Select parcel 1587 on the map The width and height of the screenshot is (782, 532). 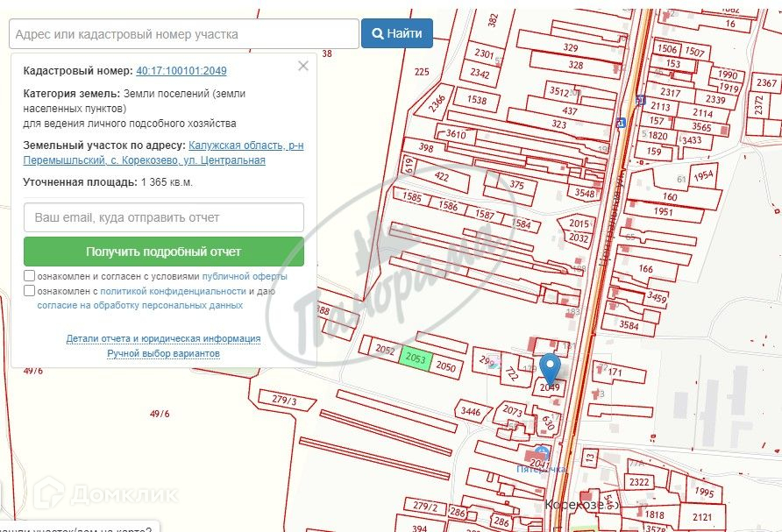click(x=484, y=215)
